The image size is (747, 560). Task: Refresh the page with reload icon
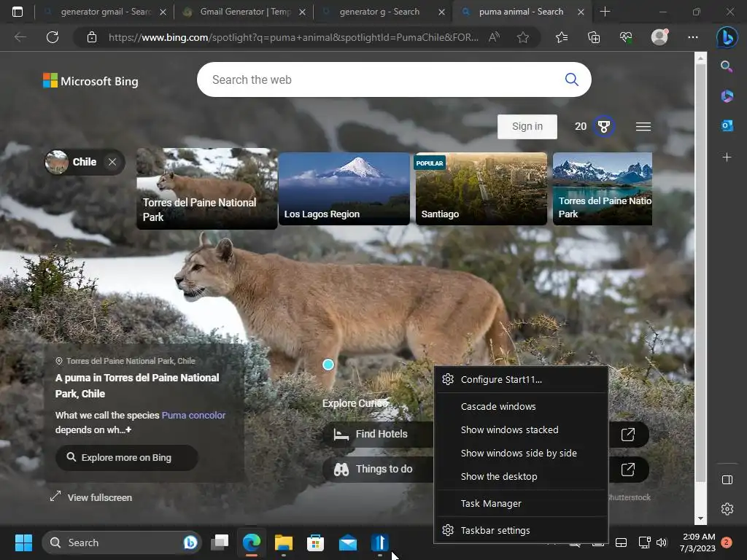click(53, 36)
